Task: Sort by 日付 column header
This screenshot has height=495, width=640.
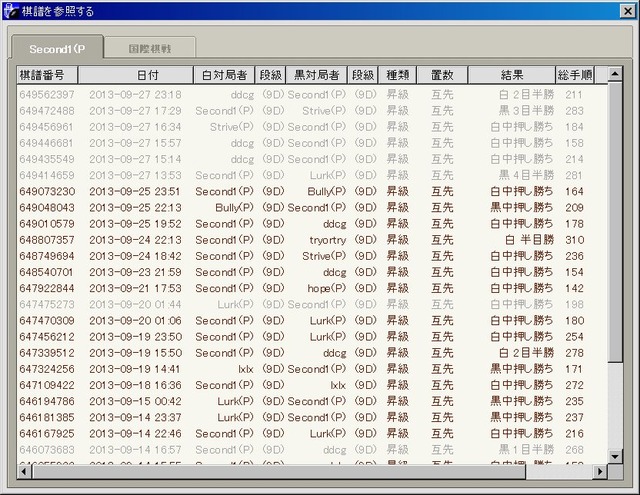Action: pyautogui.click(x=136, y=75)
